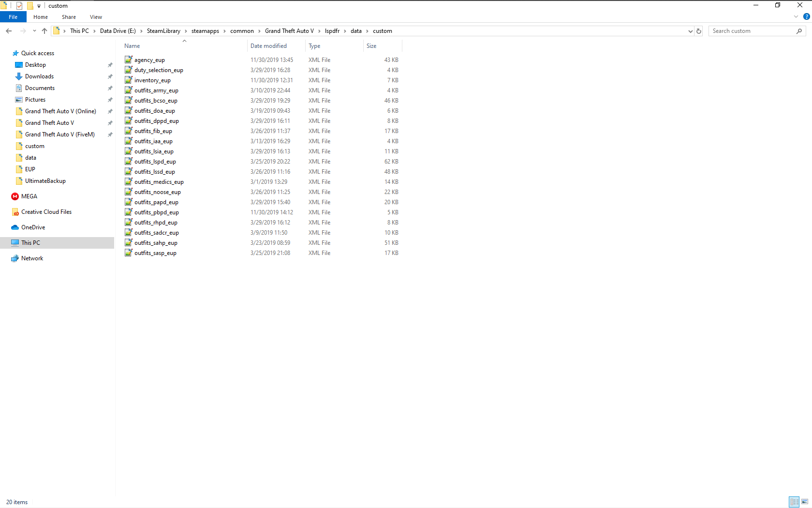Click the Network icon in sidebar

15,258
